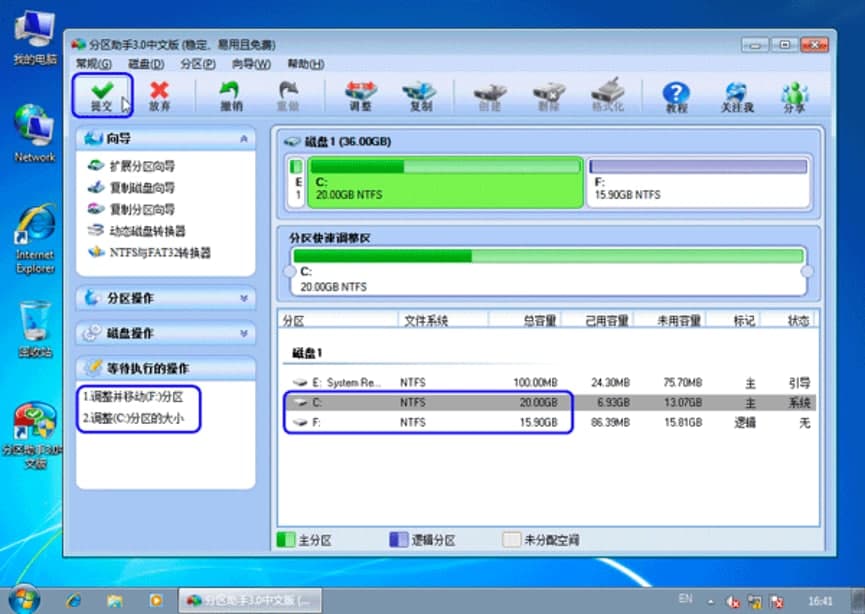
Task: Open the 教程 tutorial help icon
Action: (676, 97)
